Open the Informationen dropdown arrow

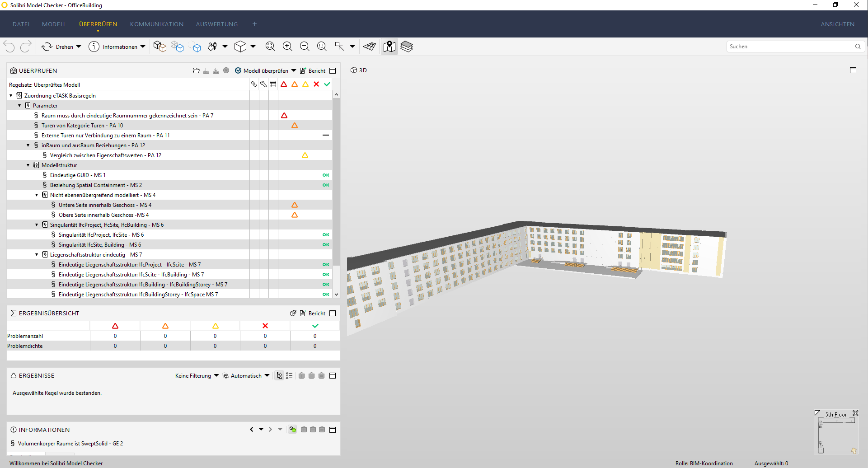click(143, 47)
